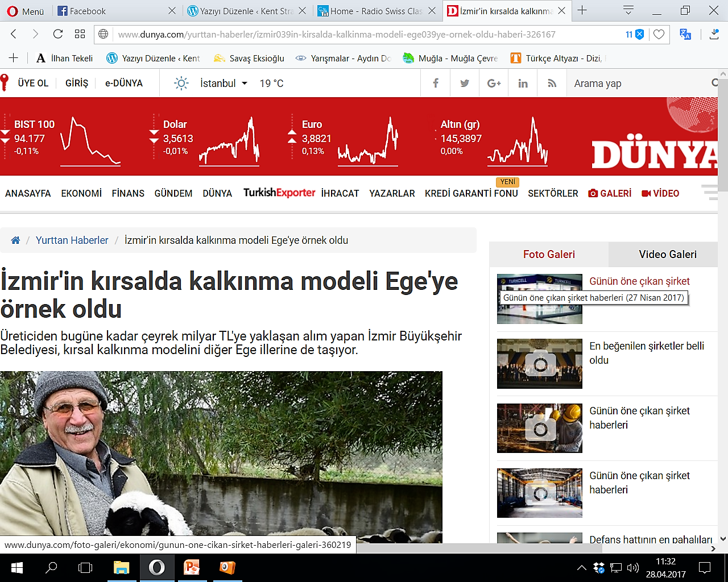Open Opera speed dial grid icon

pyautogui.click(x=80, y=34)
